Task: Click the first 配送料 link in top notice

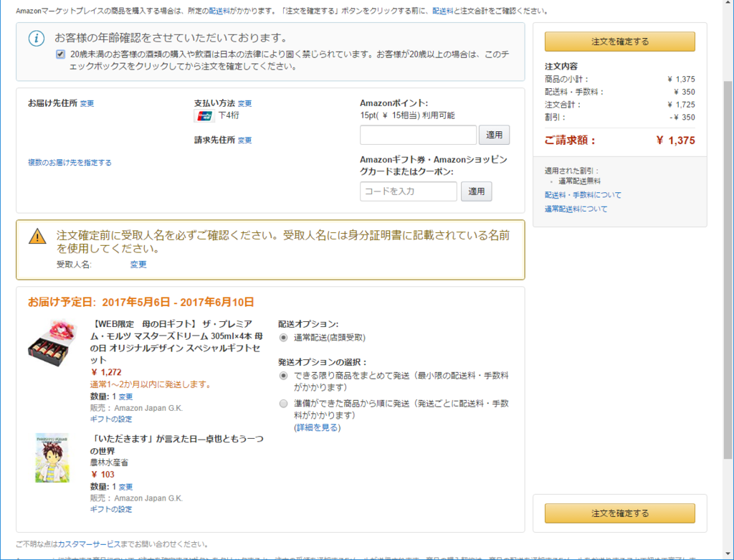Action: (219, 11)
